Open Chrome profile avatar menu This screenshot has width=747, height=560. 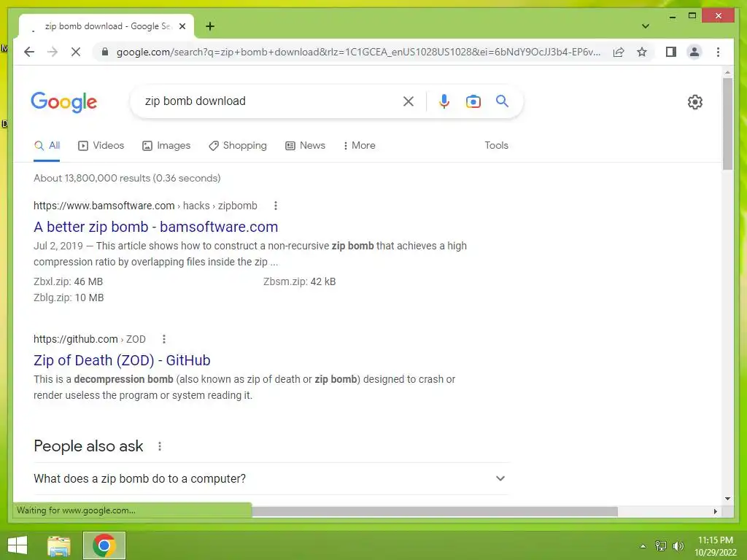pyautogui.click(x=694, y=52)
